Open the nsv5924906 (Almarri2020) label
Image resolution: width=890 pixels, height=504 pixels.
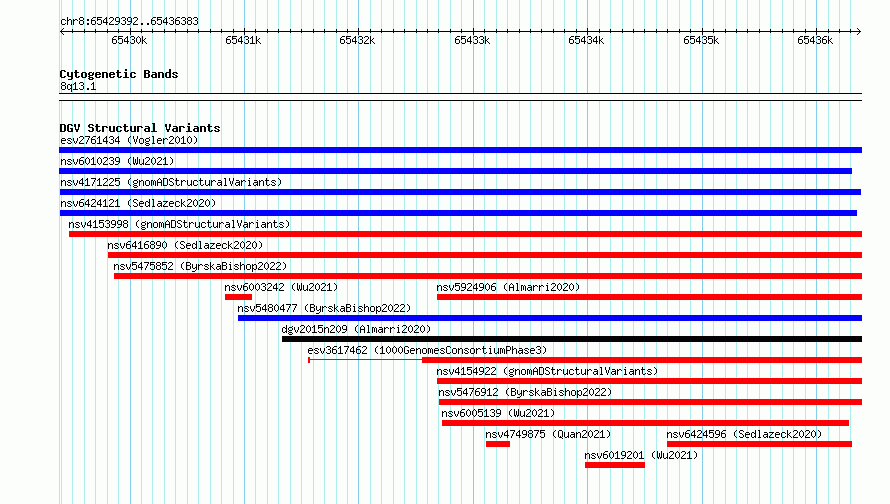tap(509, 287)
